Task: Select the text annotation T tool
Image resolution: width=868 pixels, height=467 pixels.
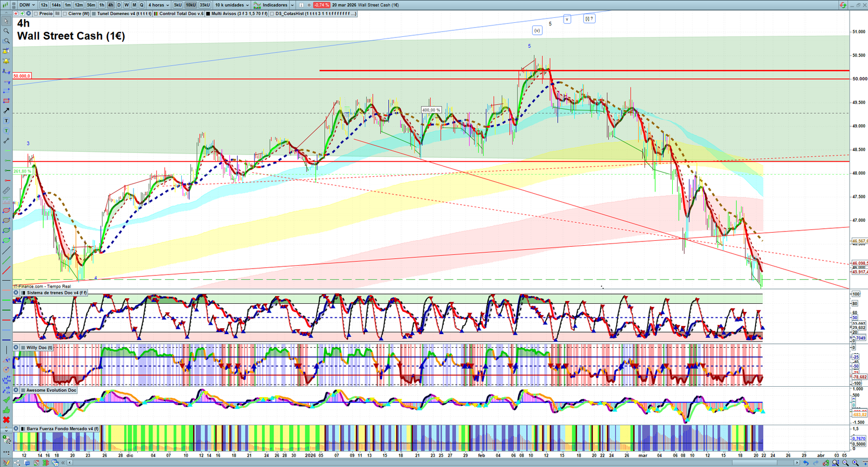Action: tap(7, 121)
